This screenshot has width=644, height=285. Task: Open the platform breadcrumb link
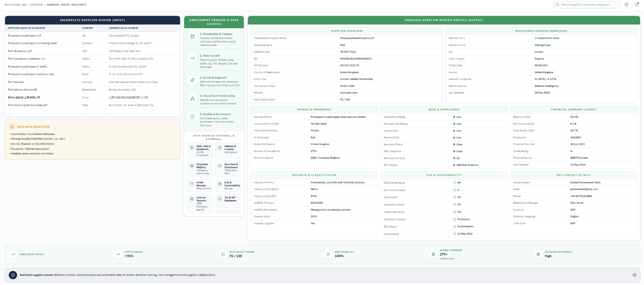(37, 5)
